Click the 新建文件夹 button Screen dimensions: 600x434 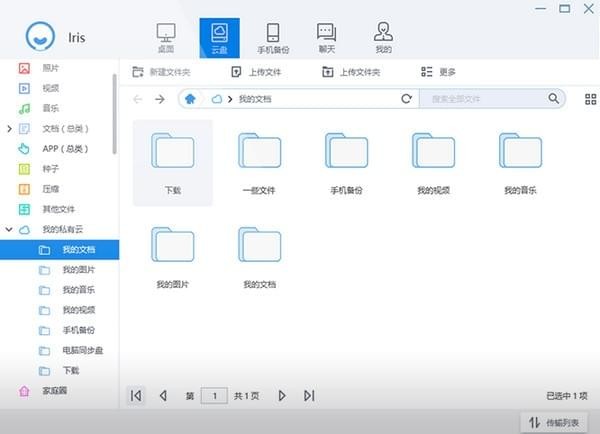click(161, 72)
